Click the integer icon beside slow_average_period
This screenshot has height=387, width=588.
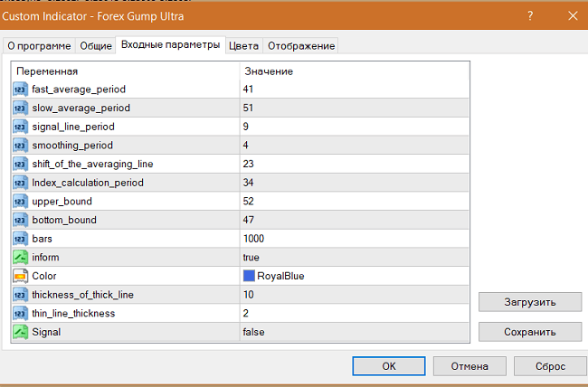pyautogui.click(x=20, y=109)
